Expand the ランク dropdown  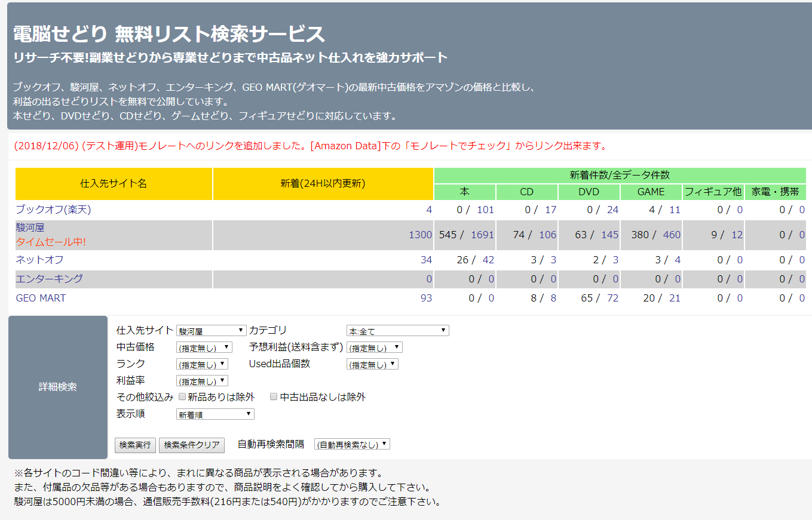[202, 364]
